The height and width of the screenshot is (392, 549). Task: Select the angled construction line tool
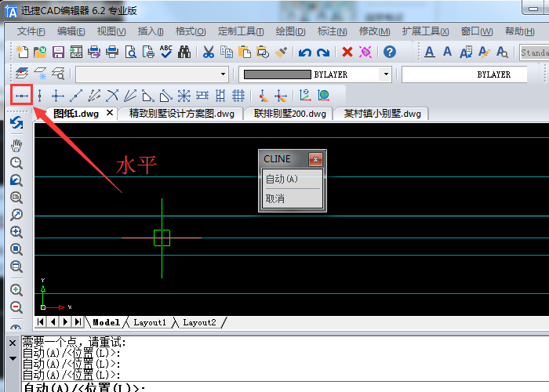point(76,96)
